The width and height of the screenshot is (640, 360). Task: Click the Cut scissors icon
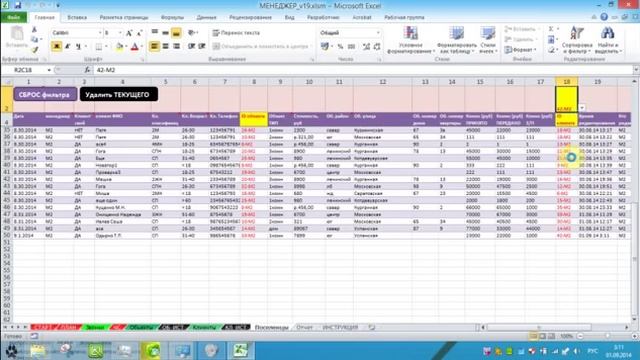(x=34, y=30)
